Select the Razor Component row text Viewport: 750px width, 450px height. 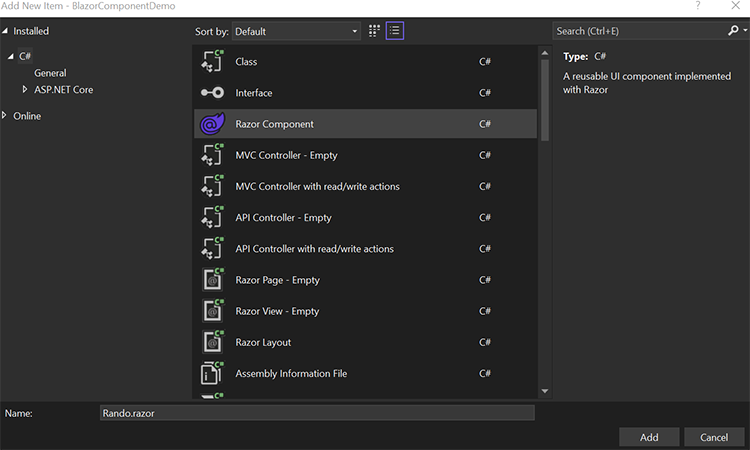pyautogui.click(x=275, y=124)
